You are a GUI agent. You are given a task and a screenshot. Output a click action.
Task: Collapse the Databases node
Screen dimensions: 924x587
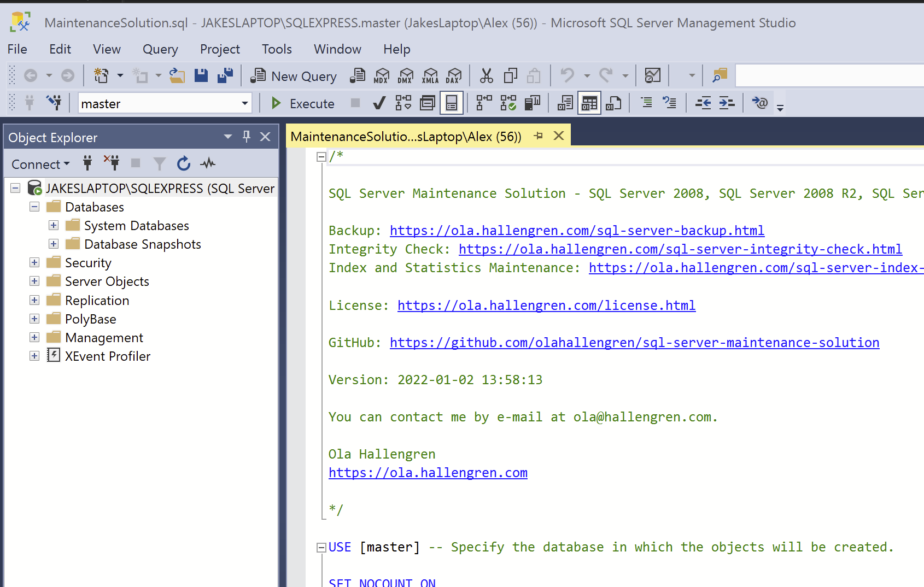click(x=34, y=207)
